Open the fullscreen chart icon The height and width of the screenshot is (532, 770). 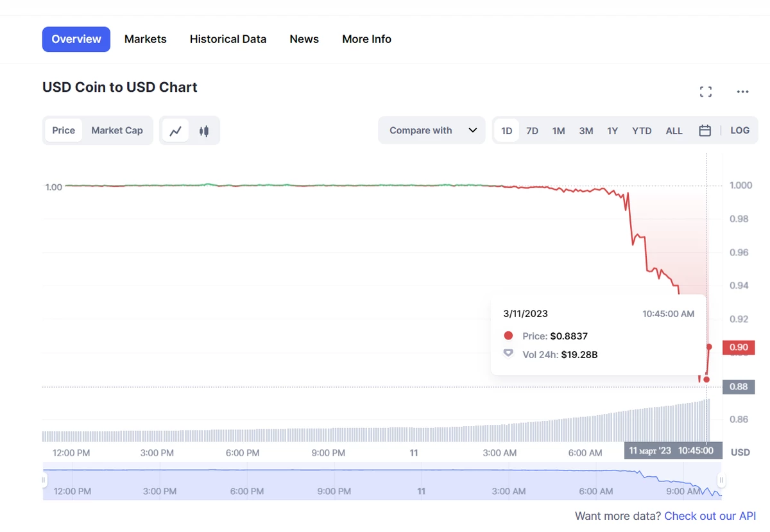[x=706, y=92]
